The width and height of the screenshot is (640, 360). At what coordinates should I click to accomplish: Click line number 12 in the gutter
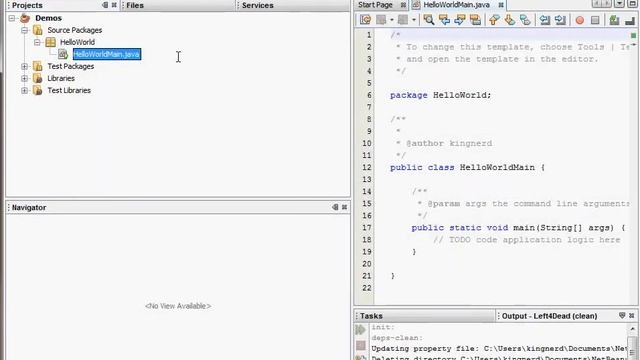[x=367, y=167]
